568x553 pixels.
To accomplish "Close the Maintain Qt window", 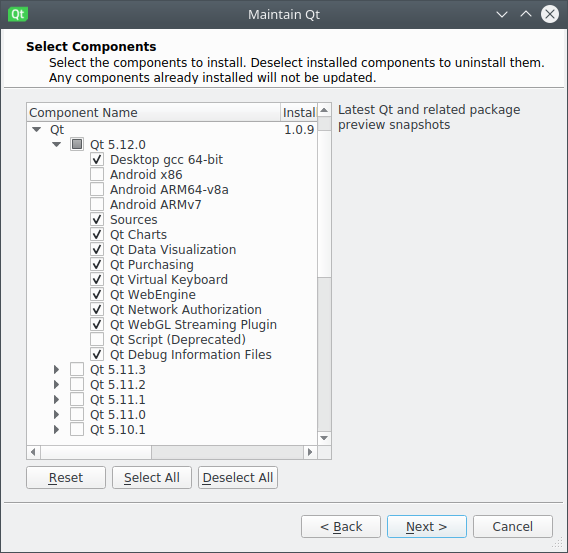I will coord(550,14).
